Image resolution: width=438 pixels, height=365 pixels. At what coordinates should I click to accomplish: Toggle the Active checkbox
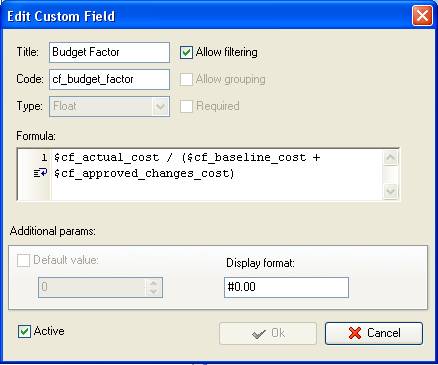tap(24, 332)
